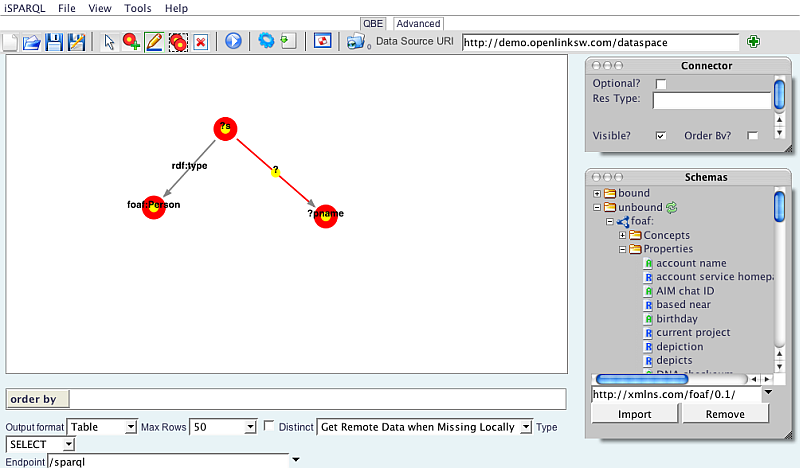The width and height of the screenshot is (800, 468).
Task: Click the Endpoint /sparql input field
Action: pyautogui.click(x=168, y=461)
